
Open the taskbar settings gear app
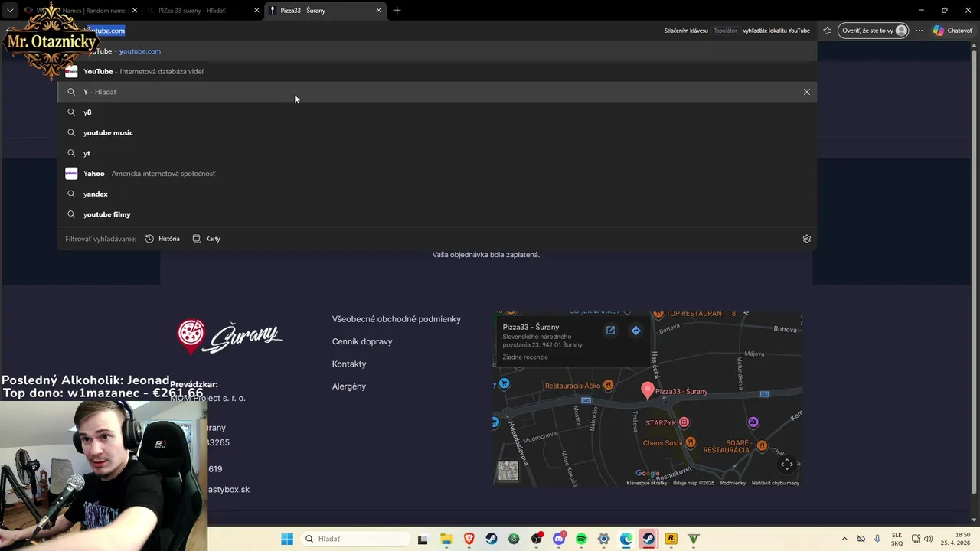603,539
